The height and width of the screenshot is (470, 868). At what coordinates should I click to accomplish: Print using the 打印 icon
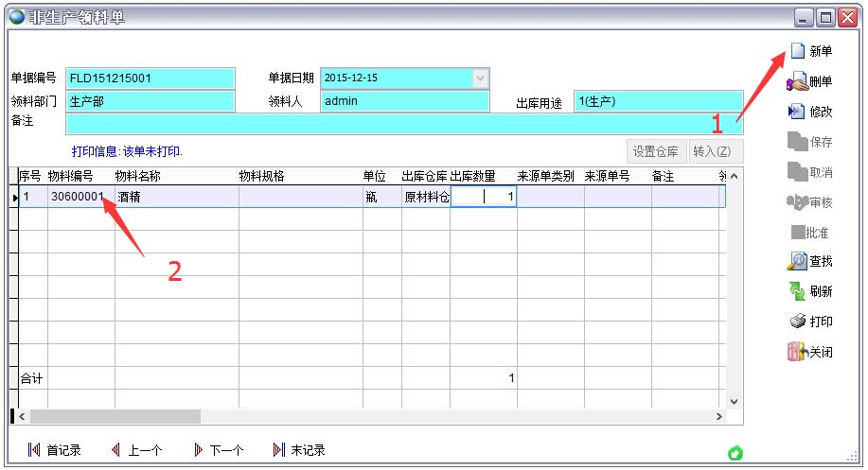tap(797, 322)
